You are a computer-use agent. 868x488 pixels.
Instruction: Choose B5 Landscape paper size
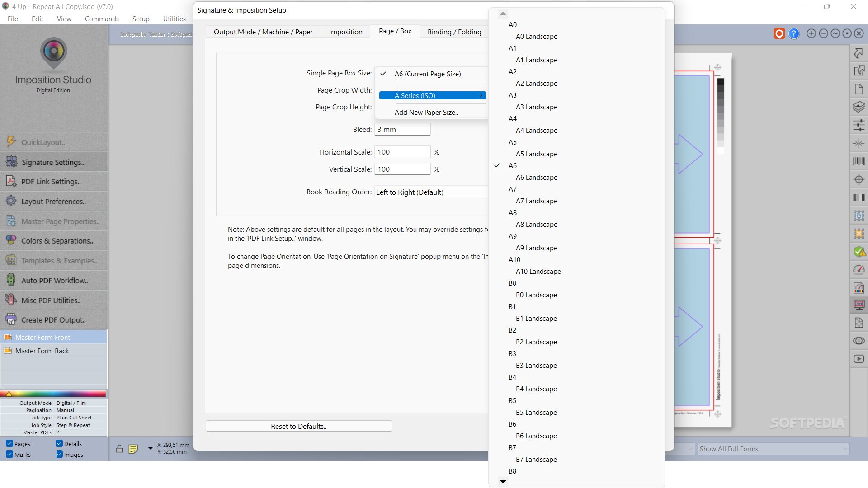[536, 413]
